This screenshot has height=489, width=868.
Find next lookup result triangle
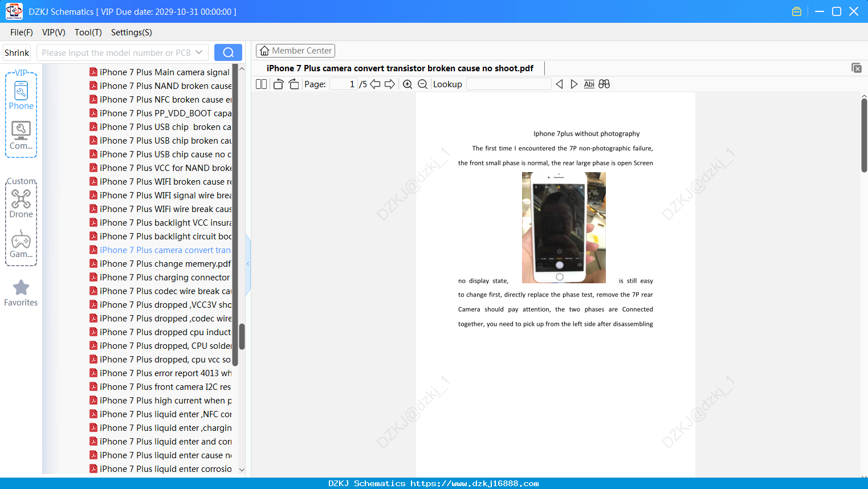(574, 84)
